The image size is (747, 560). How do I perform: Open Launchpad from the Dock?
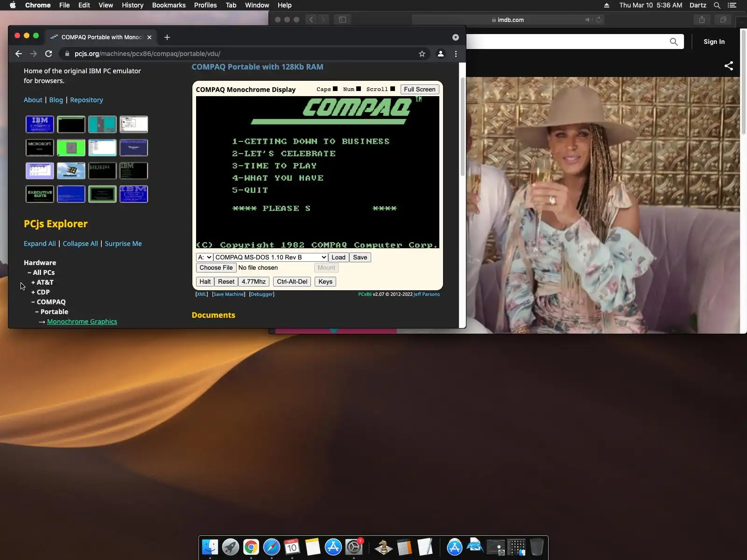[231, 547]
